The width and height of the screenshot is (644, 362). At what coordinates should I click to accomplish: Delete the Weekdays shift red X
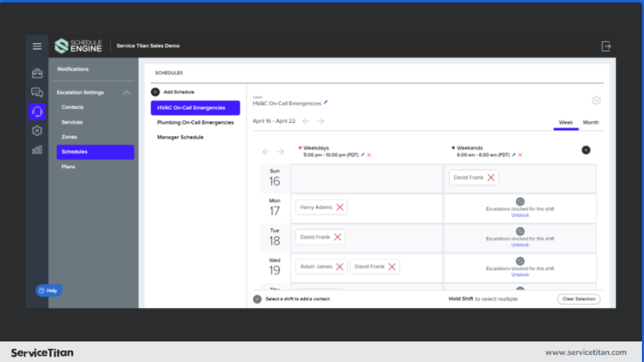[x=370, y=155]
